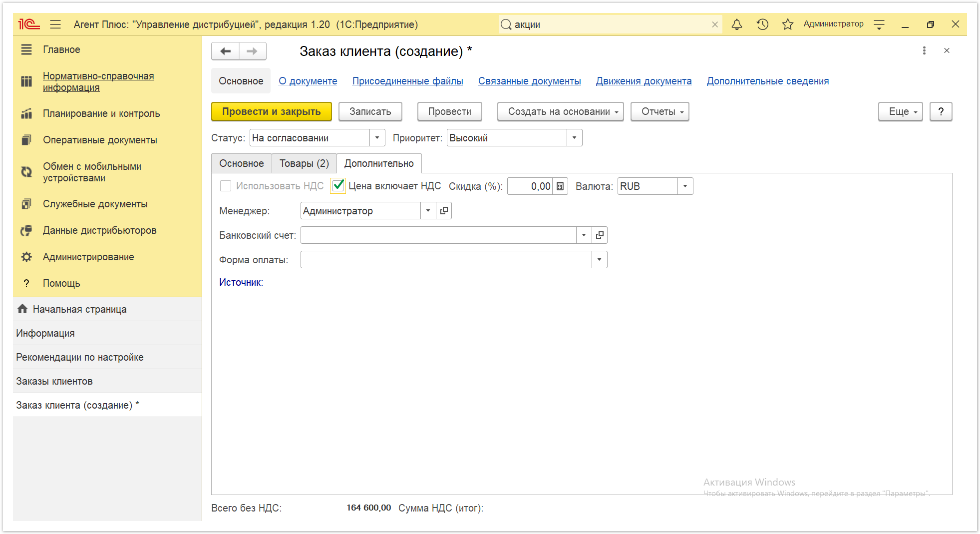
Task: Open О документе link
Action: [x=308, y=81]
